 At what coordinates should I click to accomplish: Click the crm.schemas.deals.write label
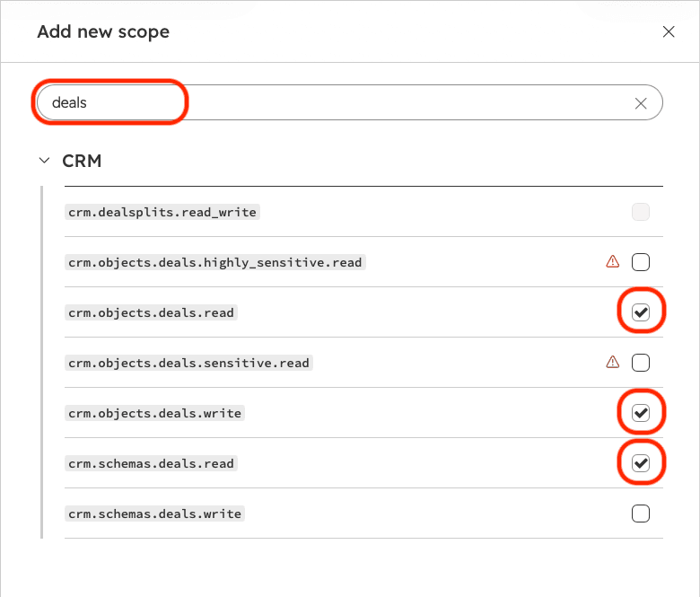point(155,514)
